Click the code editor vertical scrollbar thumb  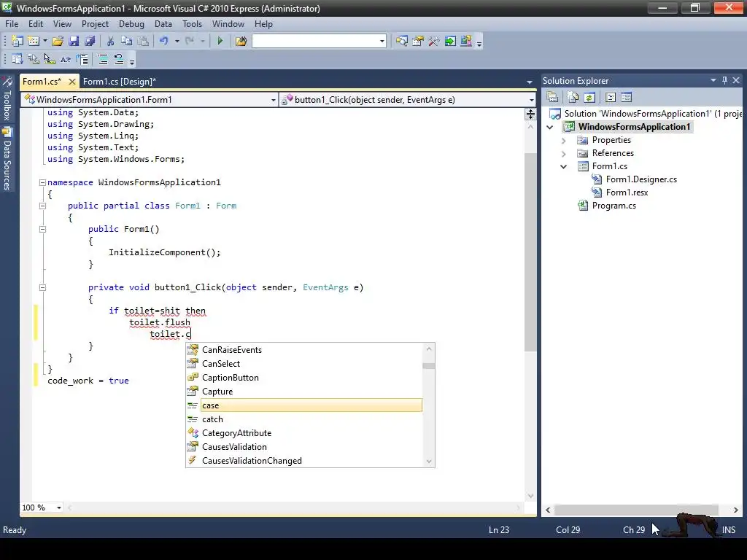pos(530,252)
